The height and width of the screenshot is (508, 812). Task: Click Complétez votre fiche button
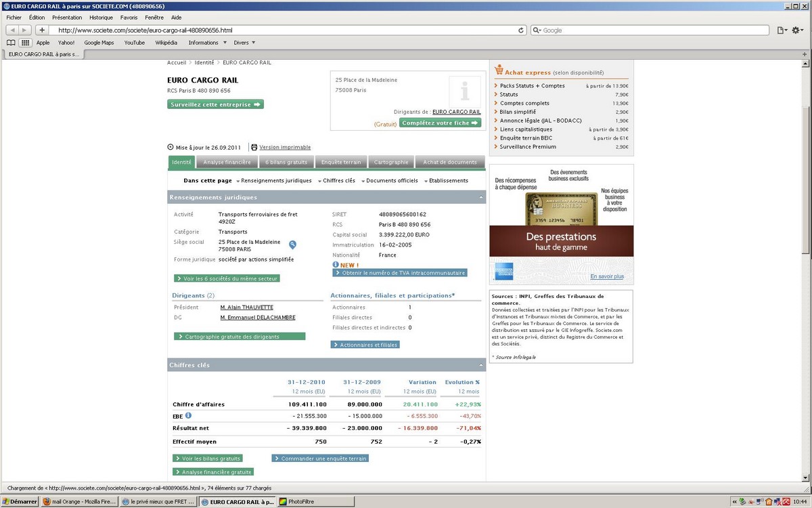click(x=441, y=123)
